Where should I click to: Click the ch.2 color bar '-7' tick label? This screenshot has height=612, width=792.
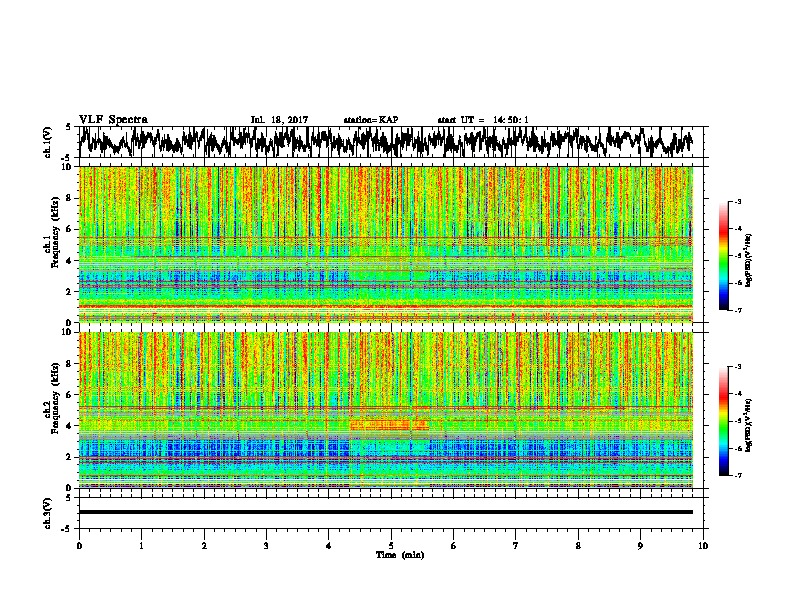tap(737, 475)
